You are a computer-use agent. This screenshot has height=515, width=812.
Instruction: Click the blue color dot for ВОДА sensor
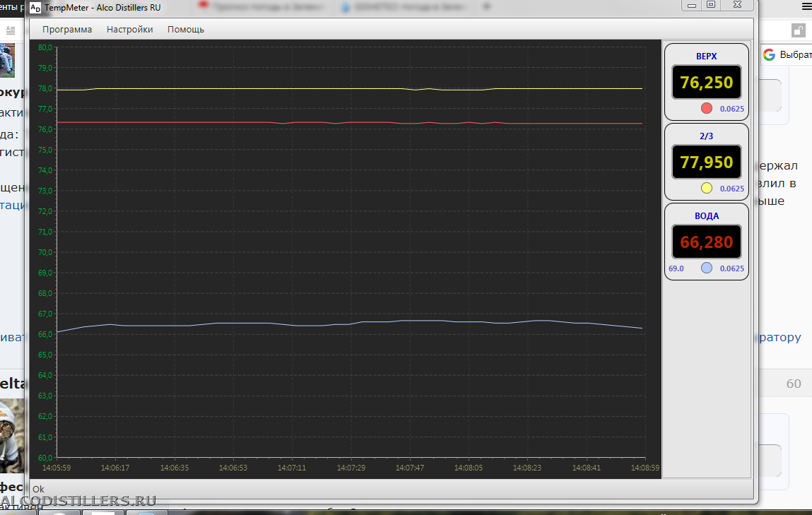707,268
